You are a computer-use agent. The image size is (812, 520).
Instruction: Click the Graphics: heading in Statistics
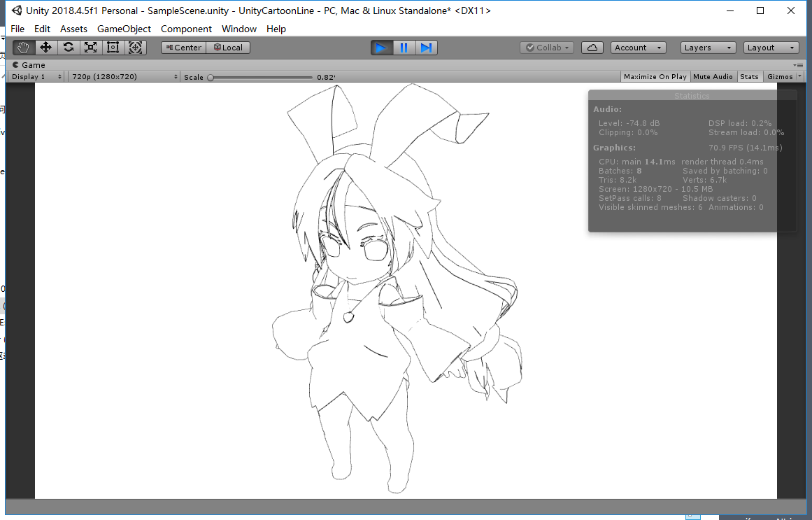pyautogui.click(x=614, y=148)
